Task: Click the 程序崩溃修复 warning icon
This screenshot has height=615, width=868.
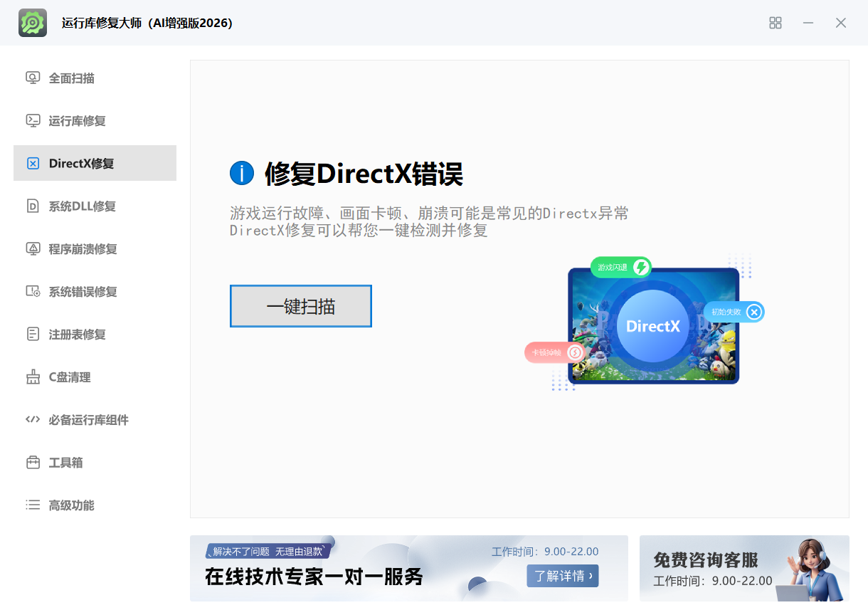Action: coord(33,249)
